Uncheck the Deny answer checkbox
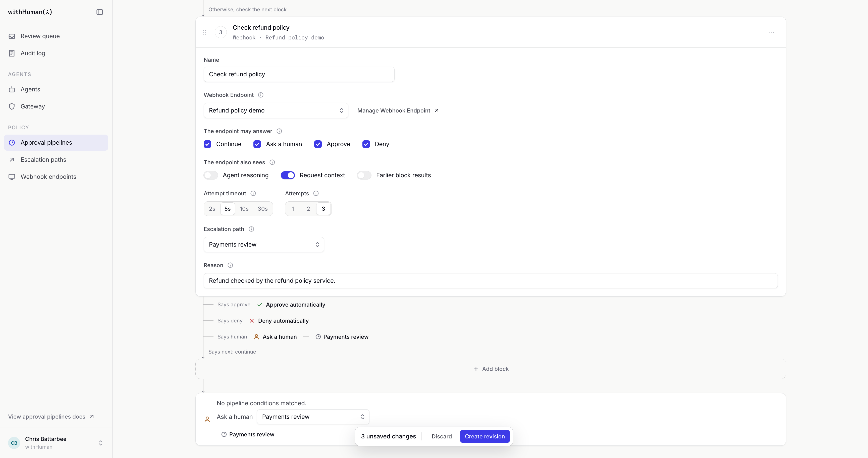 click(366, 144)
